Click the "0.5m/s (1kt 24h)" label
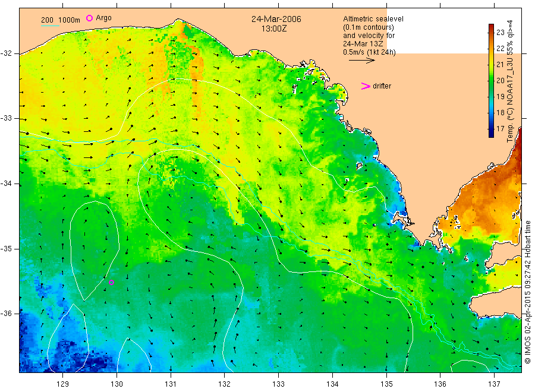Image resolution: width=535 pixels, height=392 pixels. tap(370, 52)
